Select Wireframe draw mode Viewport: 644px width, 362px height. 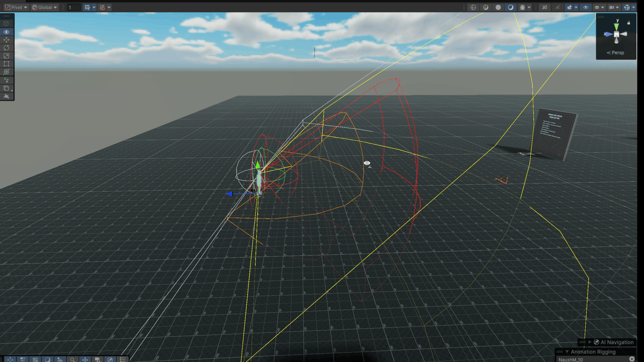[473, 7]
